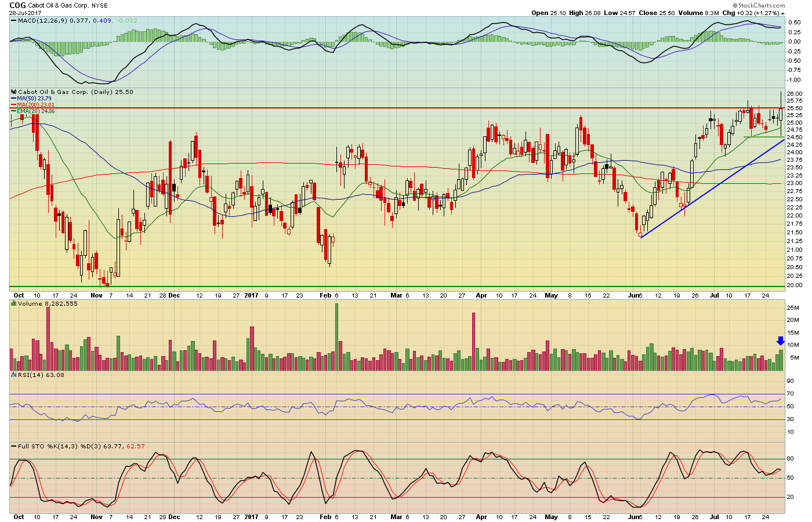Viewport: 812px width, 522px height.
Task: Click the green line swatch before EMA(20)
Action: (x=14, y=111)
